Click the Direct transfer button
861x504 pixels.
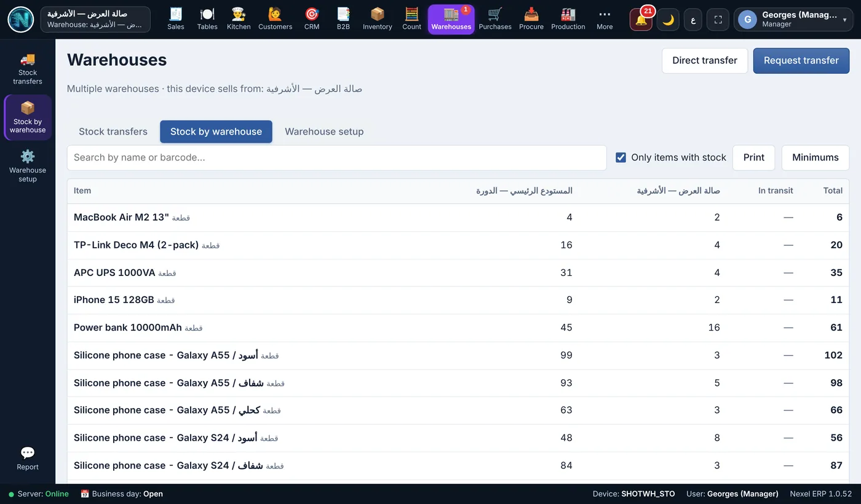[x=705, y=60]
